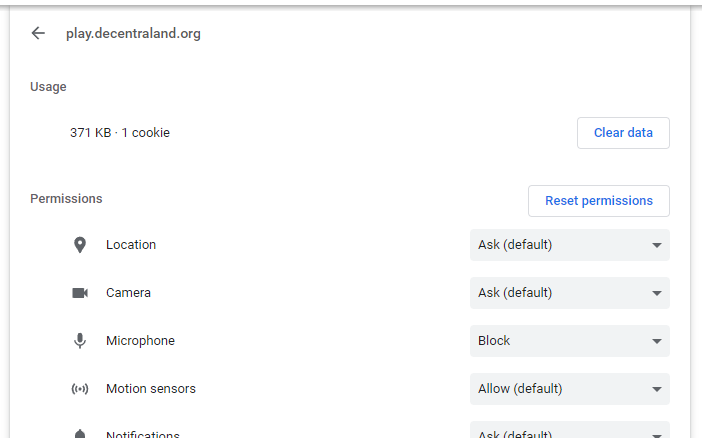Click the Microphone icon
The height and width of the screenshot is (438, 702).
(80, 341)
